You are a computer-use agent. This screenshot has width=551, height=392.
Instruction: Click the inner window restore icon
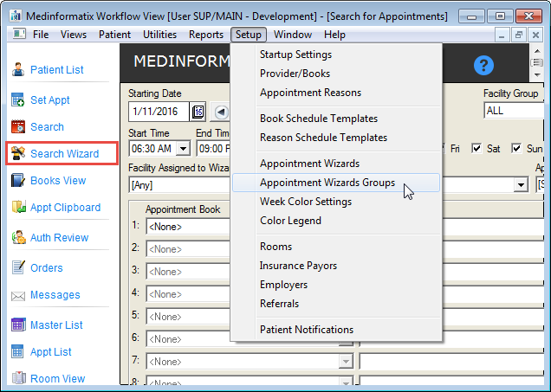tap(518, 35)
